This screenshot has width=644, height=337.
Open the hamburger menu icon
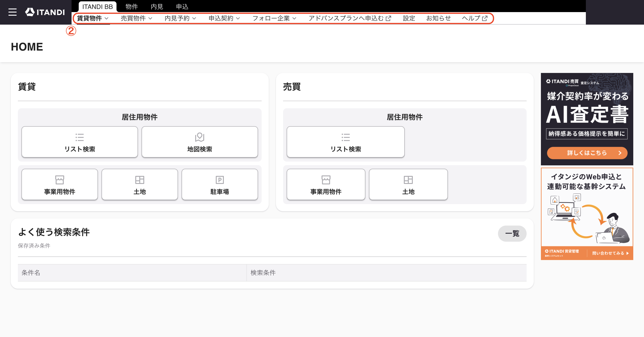tap(13, 12)
